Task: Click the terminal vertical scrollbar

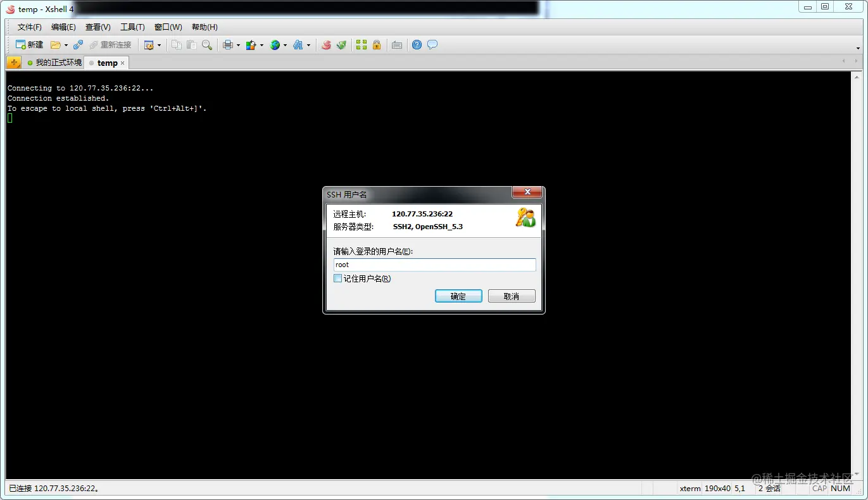Action: [856, 275]
